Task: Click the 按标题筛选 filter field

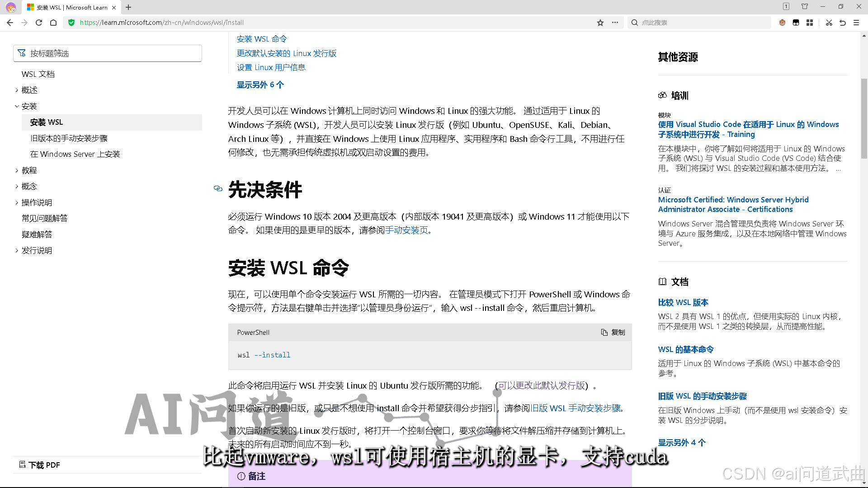Action: [x=108, y=53]
